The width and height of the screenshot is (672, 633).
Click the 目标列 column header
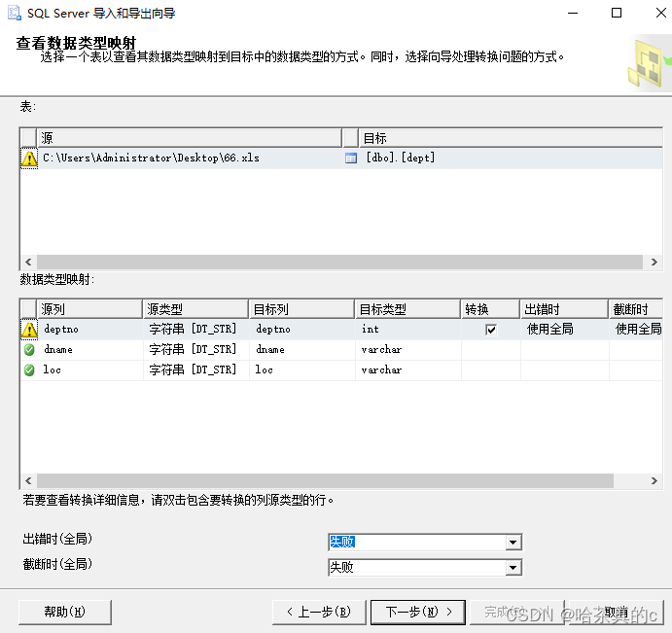pyautogui.click(x=301, y=309)
